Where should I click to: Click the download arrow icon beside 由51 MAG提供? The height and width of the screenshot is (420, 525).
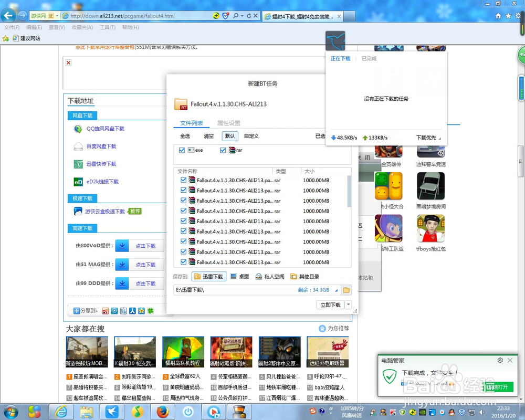122,265
